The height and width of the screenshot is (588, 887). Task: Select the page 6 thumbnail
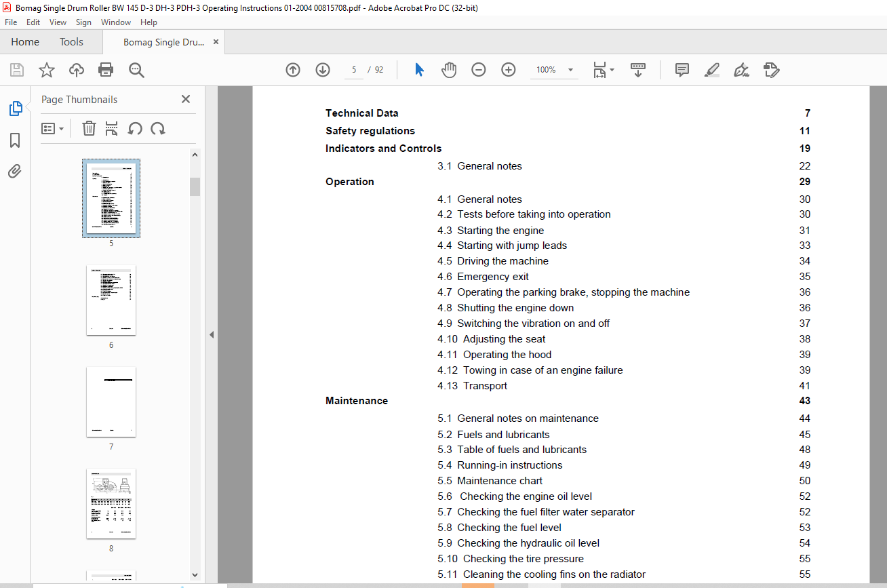click(111, 300)
